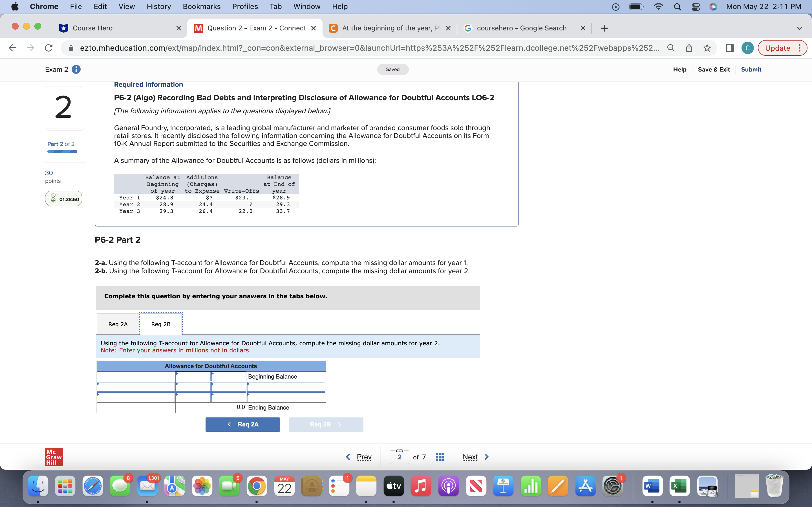Open the Wi-Fi menu in the menu bar
812x507 pixels.
pyautogui.click(x=658, y=6)
